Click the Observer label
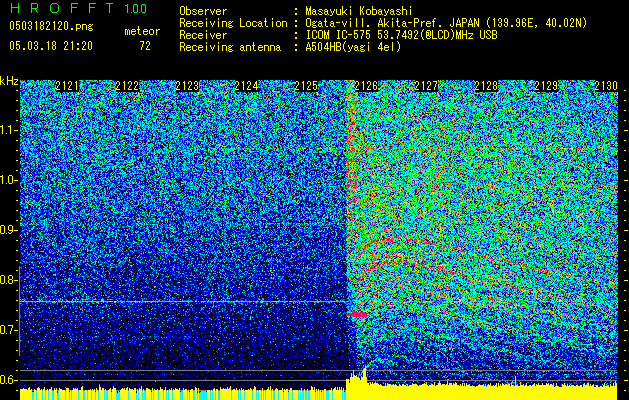The height and width of the screenshot is (400, 629). 203,11
